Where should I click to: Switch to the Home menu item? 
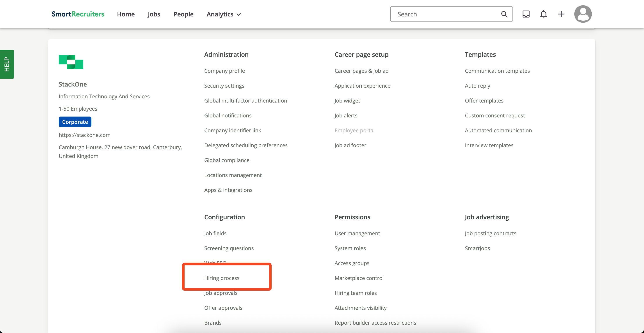pos(126,14)
